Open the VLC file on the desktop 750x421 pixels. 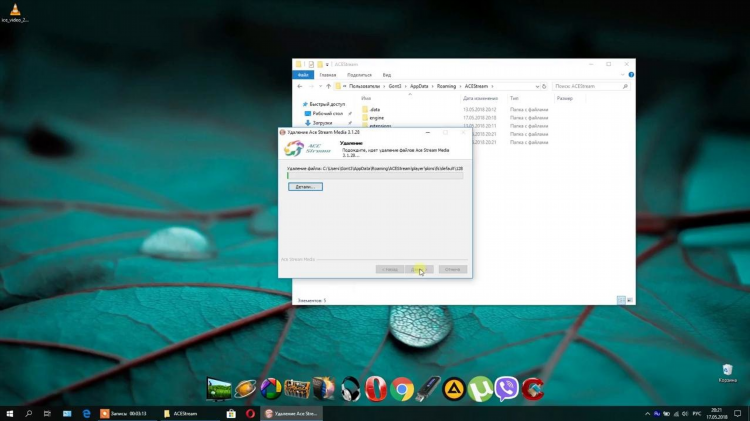click(15, 12)
